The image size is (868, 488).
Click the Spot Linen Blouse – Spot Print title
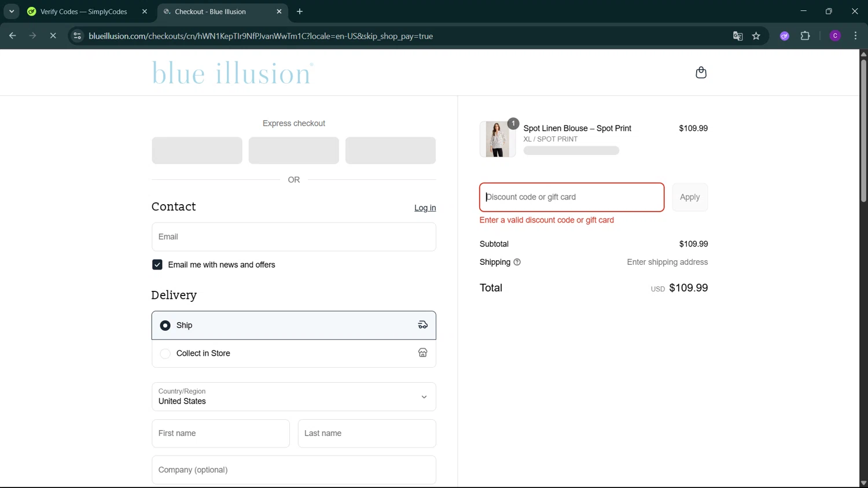pos(577,128)
